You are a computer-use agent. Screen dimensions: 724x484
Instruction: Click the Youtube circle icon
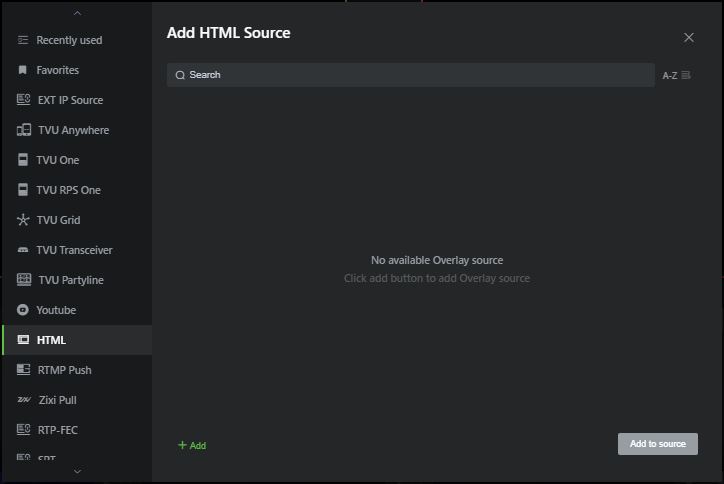tap(23, 310)
